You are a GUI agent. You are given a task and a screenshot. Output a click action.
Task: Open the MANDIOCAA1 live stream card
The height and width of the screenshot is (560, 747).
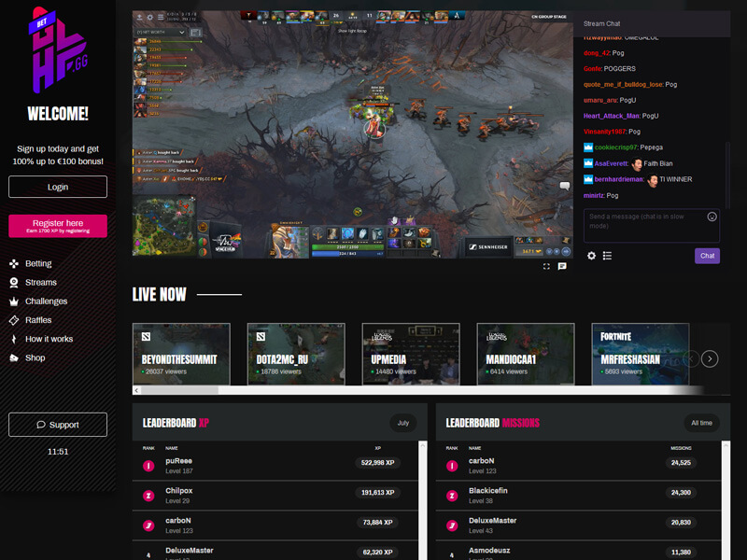(526, 354)
